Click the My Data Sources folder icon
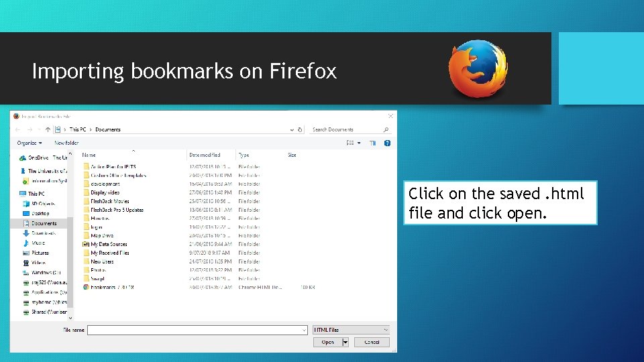The image size is (644, 362). tap(86, 244)
